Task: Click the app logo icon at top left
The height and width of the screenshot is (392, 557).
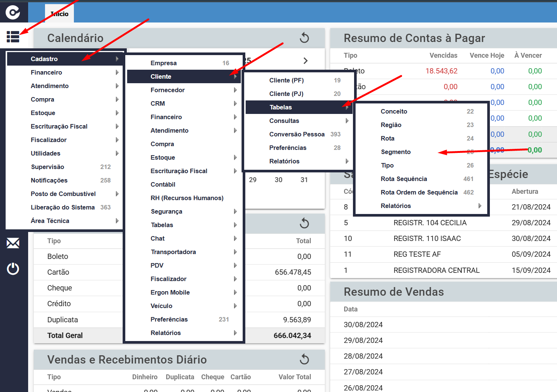Action: (x=13, y=12)
